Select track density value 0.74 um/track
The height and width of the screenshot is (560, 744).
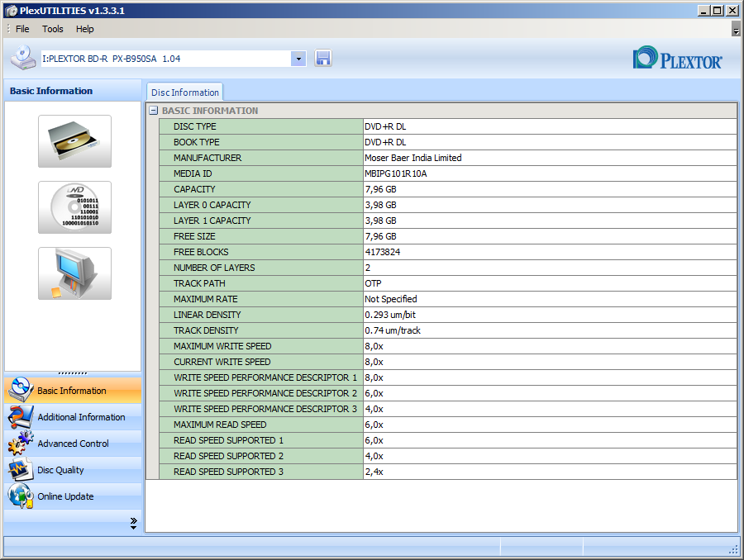[x=393, y=330]
